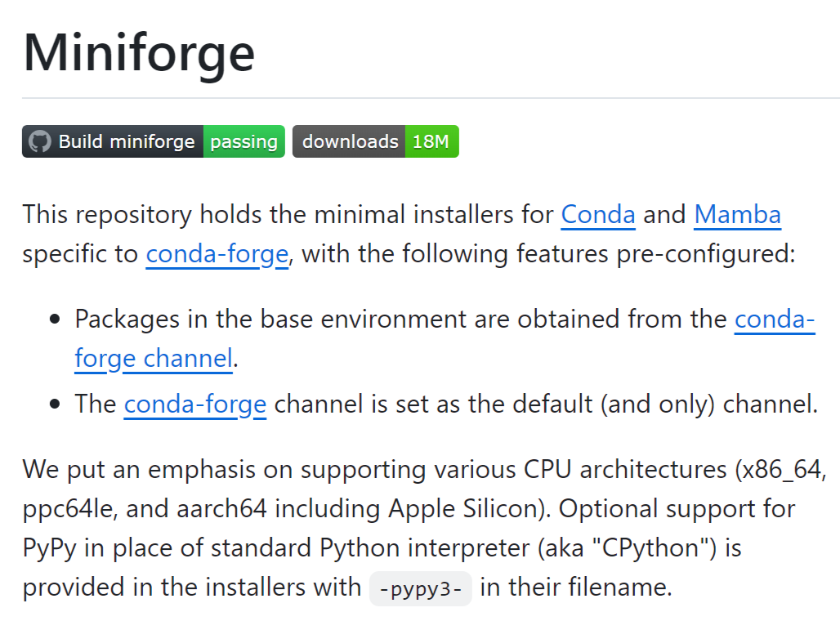Image resolution: width=840 pixels, height=630 pixels.
Task: Open the Build miniforge badge label
Action: click(x=126, y=141)
